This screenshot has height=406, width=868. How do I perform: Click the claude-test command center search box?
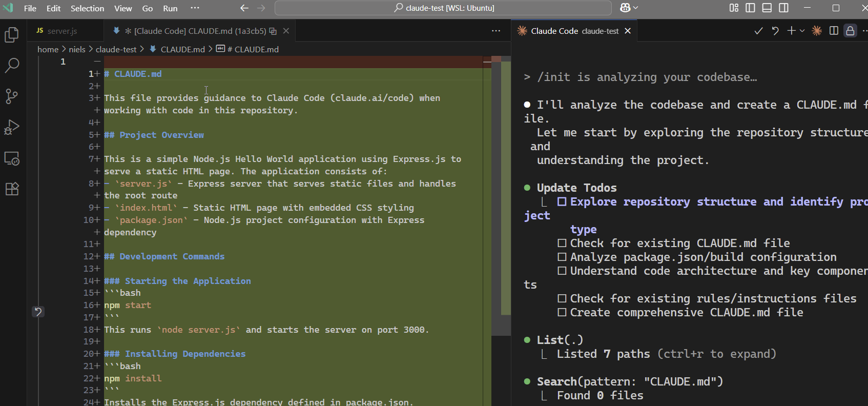point(443,8)
